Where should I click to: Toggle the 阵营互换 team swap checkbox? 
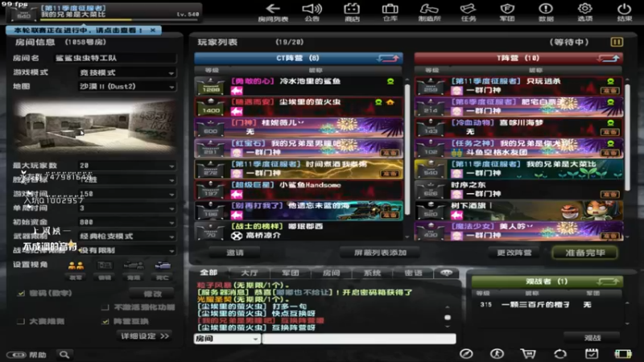coord(105,321)
